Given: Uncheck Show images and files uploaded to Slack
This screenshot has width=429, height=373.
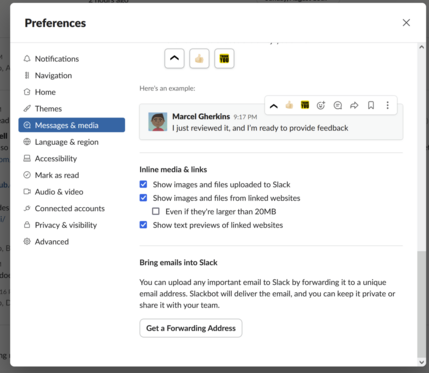Looking at the screenshot, I should coord(143,184).
